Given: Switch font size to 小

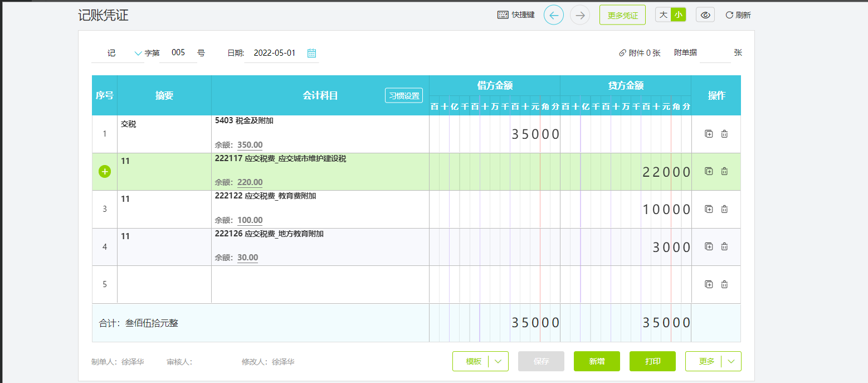Looking at the screenshot, I should (x=678, y=15).
